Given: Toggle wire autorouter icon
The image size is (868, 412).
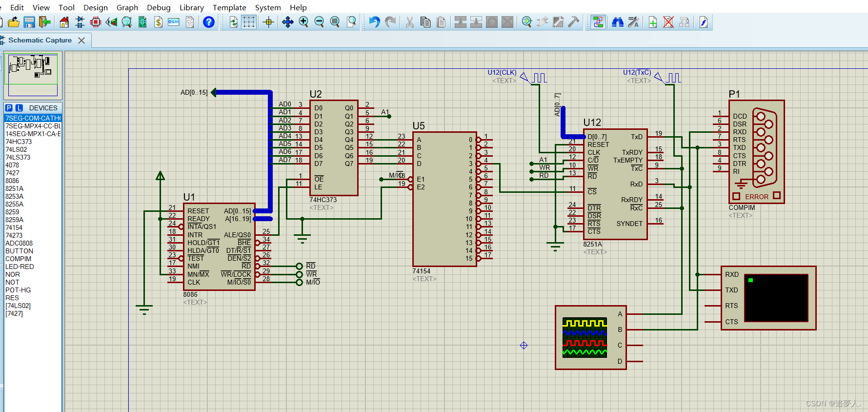Looking at the screenshot, I should (598, 22).
